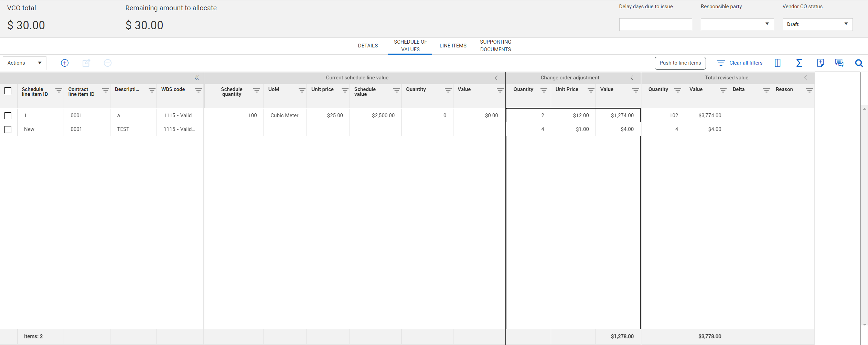Click the magnifier search icon

click(x=859, y=63)
